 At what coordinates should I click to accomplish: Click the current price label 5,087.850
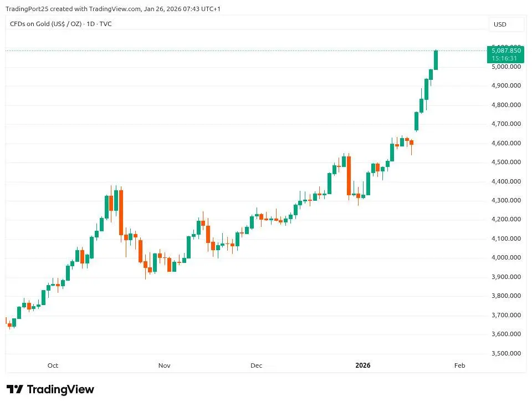[505, 50]
